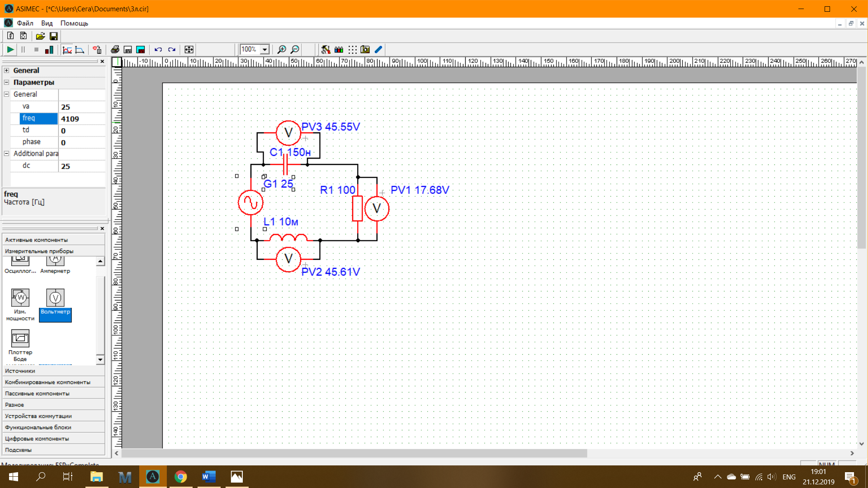
Task: Redo the last action
Action: pyautogui.click(x=171, y=50)
